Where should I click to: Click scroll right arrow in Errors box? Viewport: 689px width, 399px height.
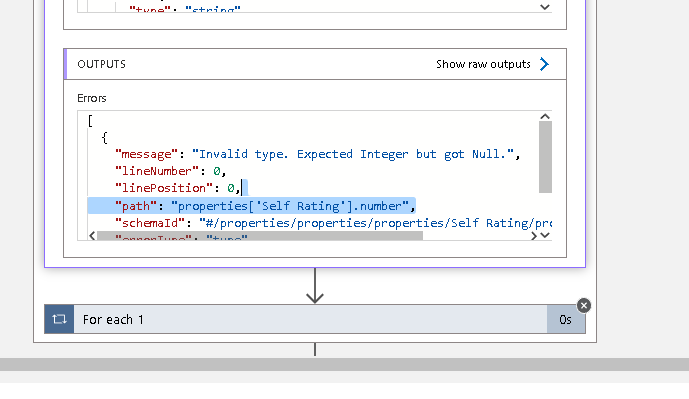click(534, 236)
